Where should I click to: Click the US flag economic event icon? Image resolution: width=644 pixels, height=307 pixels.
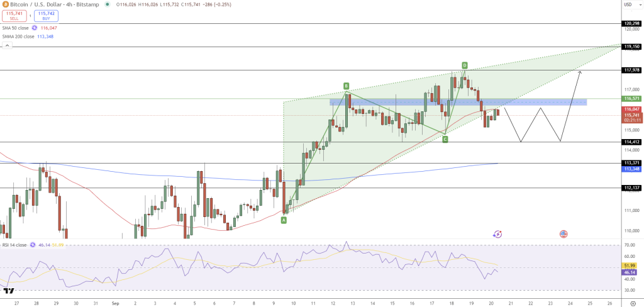click(x=563, y=234)
